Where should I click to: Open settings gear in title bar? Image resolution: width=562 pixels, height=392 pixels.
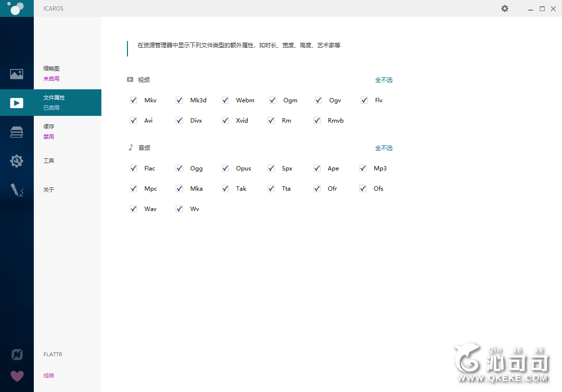[505, 8]
